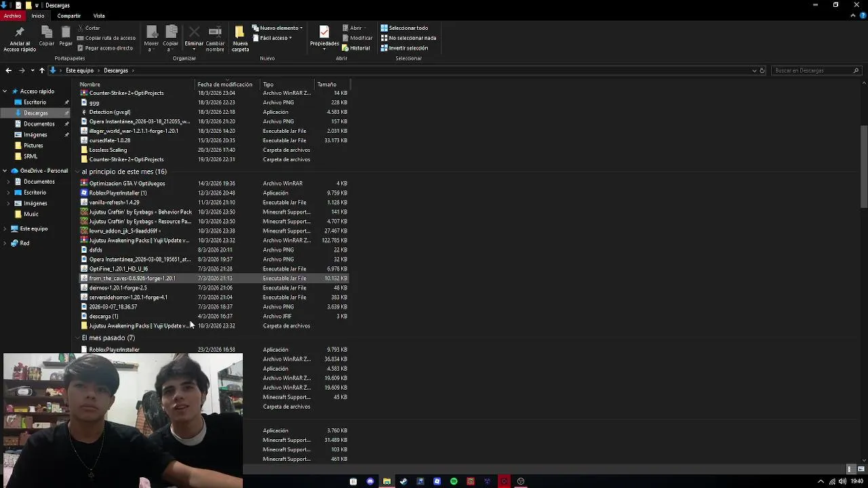Expand the Este equipo tree node

pyautogui.click(x=5, y=229)
